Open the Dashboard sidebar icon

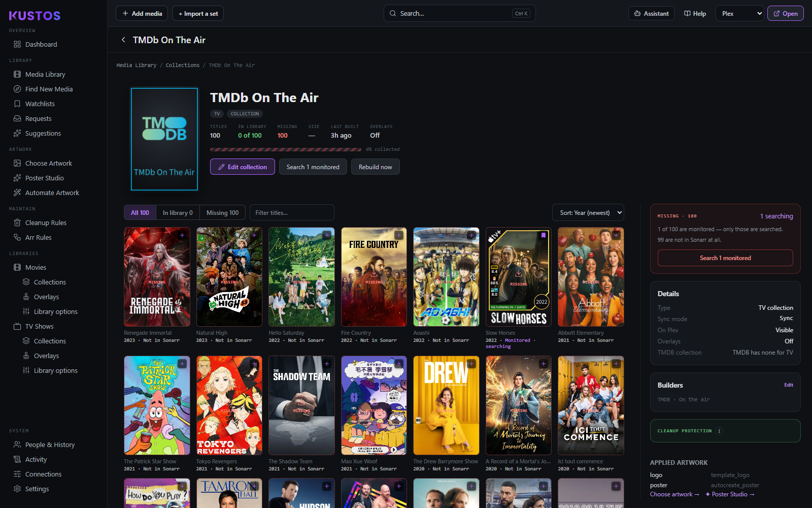click(17, 44)
